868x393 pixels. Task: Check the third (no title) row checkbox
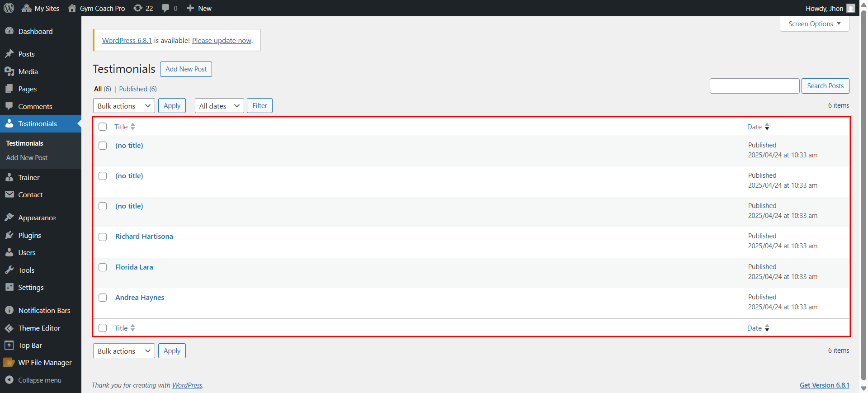coord(103,206)
